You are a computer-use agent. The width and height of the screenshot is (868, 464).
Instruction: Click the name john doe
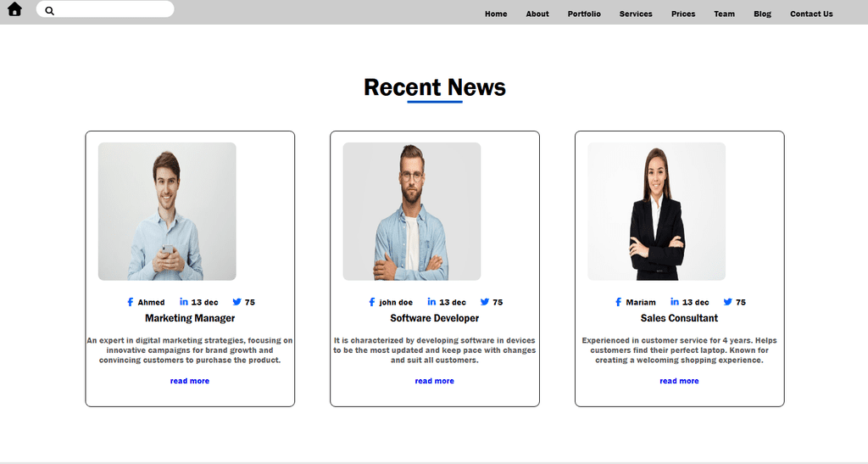[x=396, y=302]
